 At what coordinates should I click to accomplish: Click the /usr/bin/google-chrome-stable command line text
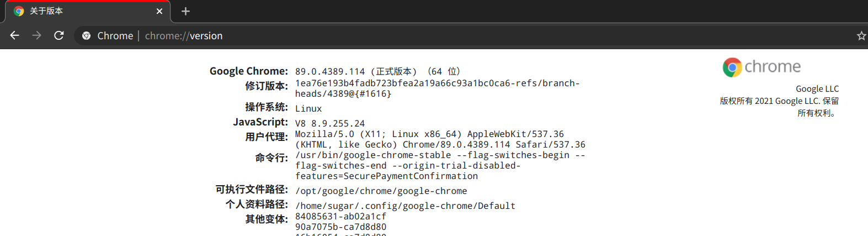coord(440,165)
